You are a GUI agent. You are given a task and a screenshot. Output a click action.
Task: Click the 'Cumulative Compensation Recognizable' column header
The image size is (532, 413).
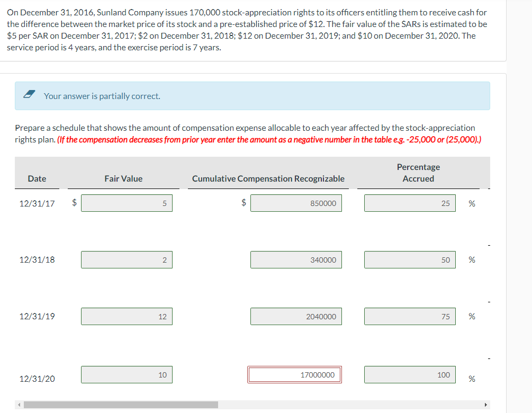tap(268, 178)
